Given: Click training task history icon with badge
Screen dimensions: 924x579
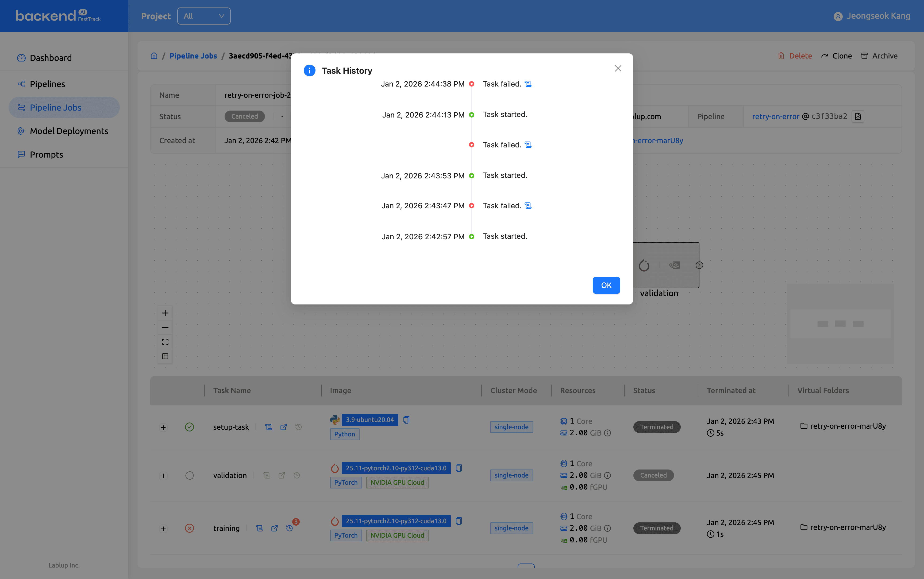Looking at the screenshot, I should [x=290, y=528].
